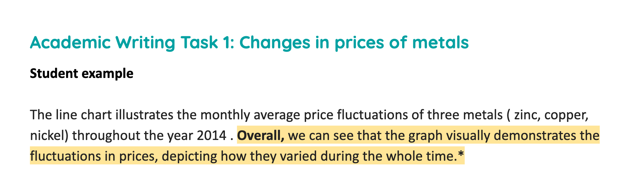Viewport: 644px width, 195px height.
Task: Click the 'Student example' subheading
Action: 82,73
